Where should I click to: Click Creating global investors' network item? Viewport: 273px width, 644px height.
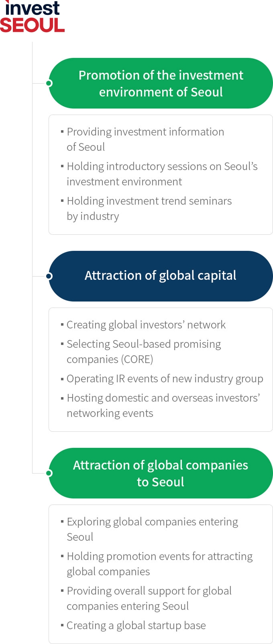coord(143,325)
